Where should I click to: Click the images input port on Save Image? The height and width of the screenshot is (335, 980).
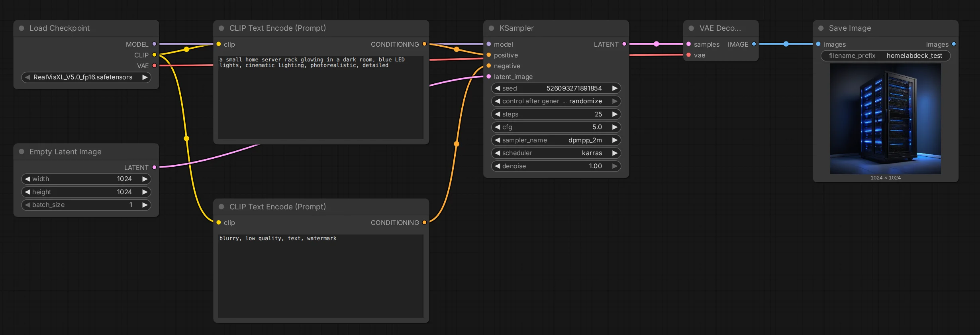click(x=818, y=44)
